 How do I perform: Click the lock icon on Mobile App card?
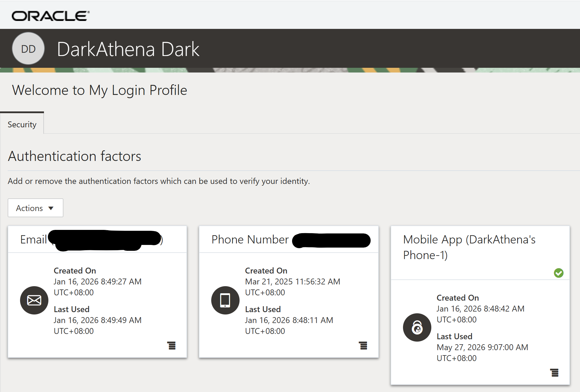[417, 327]
